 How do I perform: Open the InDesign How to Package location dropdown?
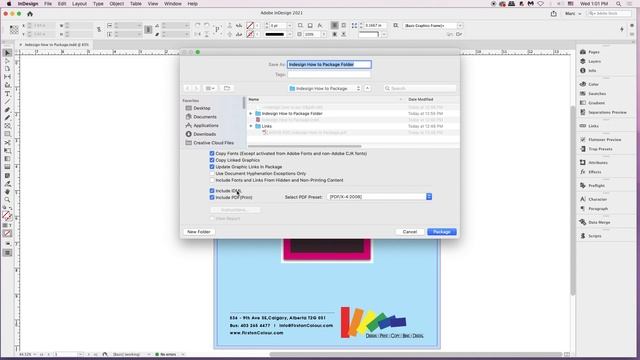click(324, 88)
